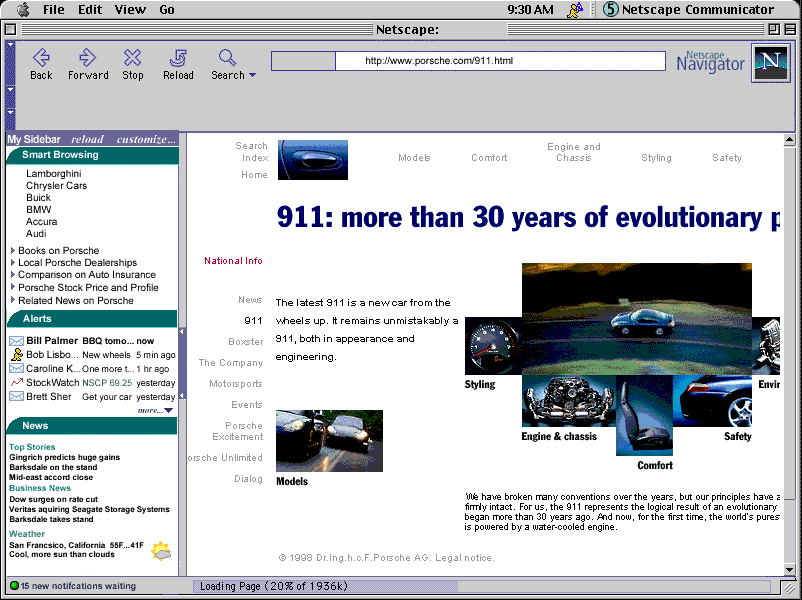Click the AOL messenger icon in menu bar

tap(575, 10)
